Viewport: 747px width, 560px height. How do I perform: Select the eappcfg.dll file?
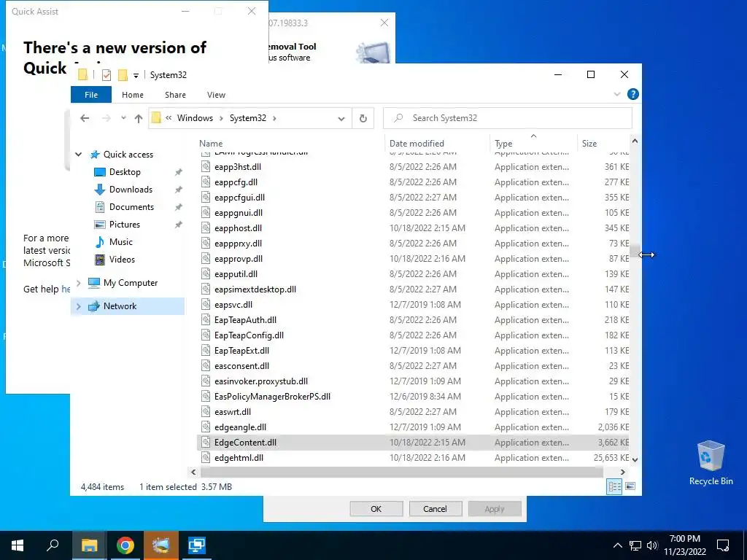[236, 182]
